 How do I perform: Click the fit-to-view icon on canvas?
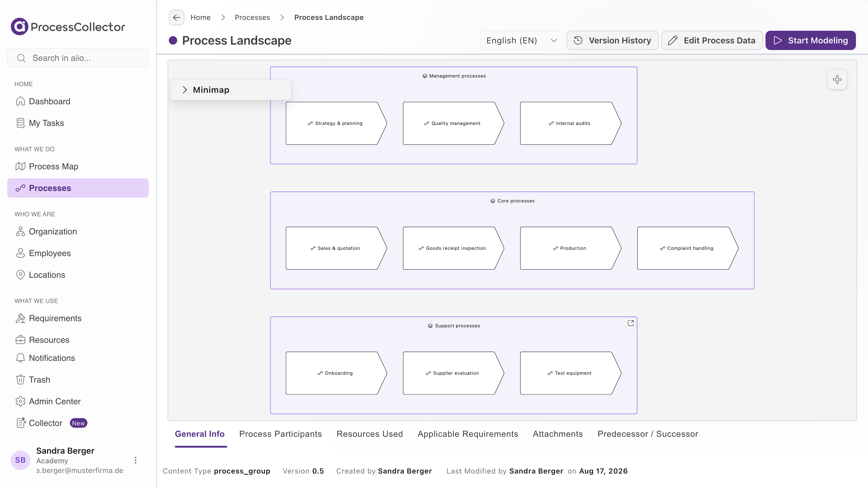click(x=837, y=80)
